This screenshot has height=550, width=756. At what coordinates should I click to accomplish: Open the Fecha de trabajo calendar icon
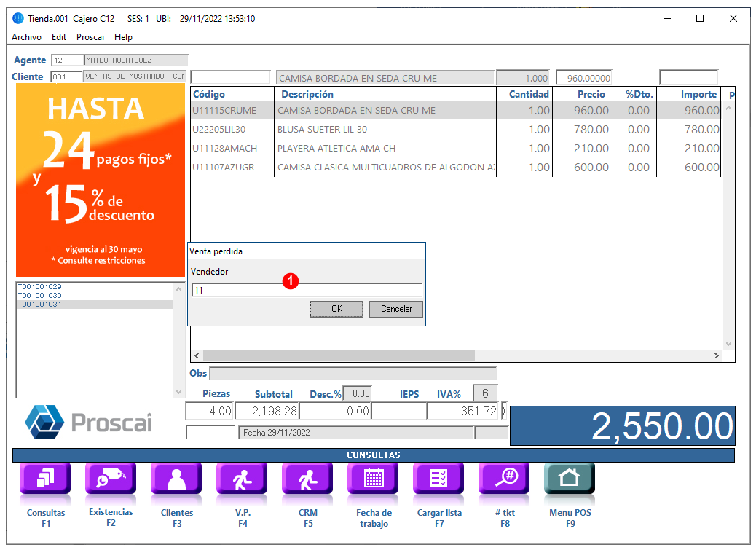point(373,478)
